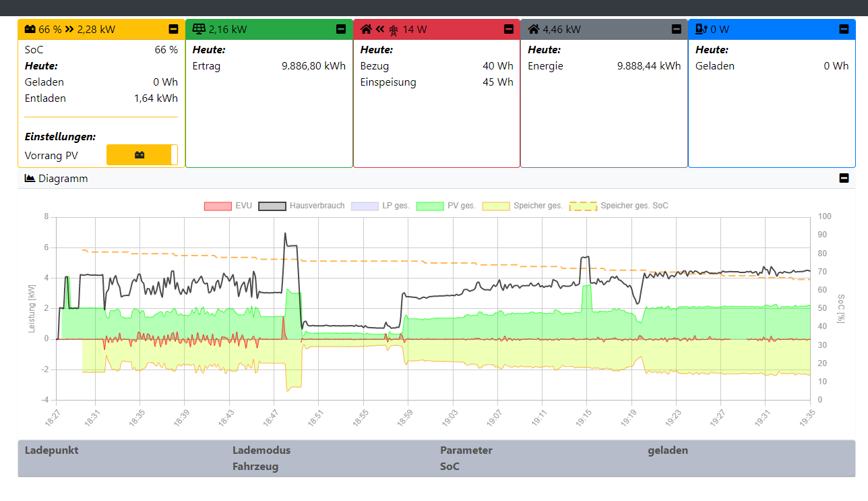Hide the EVU series in chart legend

pyautogui.click(x=228, y=206)
